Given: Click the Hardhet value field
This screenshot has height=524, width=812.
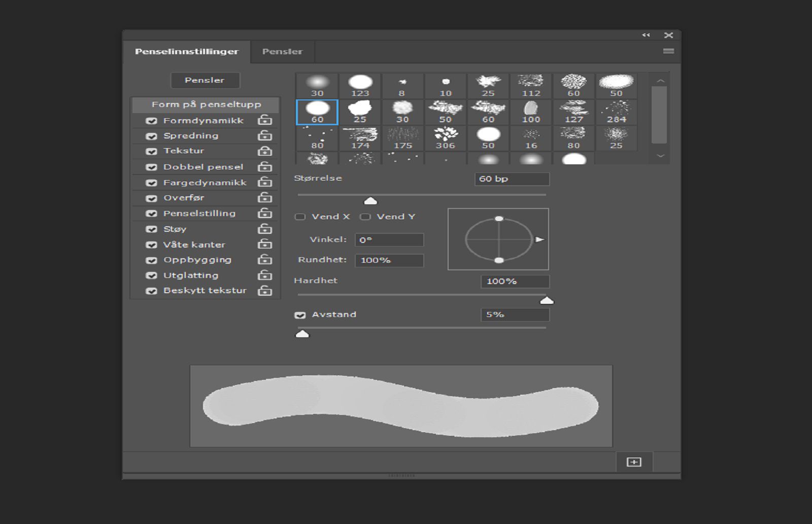Looking at the screenshot, I should coord(515,281).
